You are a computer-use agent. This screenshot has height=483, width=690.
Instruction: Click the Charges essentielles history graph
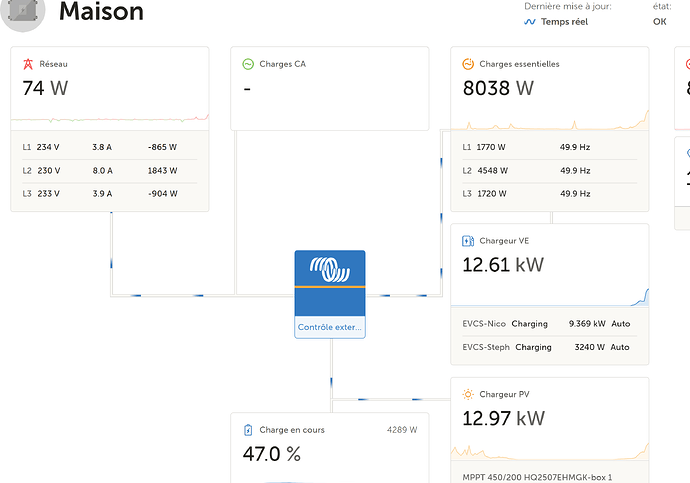coord(550,120)
